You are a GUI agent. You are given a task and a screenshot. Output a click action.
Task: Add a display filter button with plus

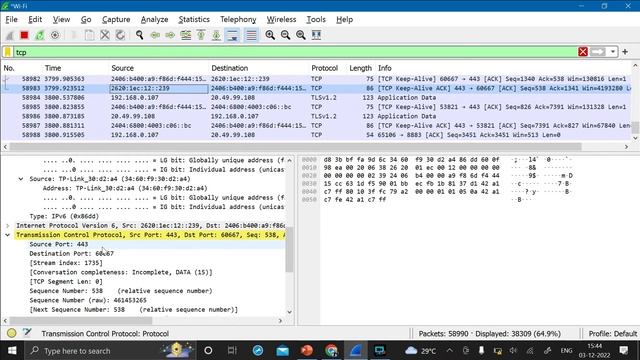coord(625,52)
